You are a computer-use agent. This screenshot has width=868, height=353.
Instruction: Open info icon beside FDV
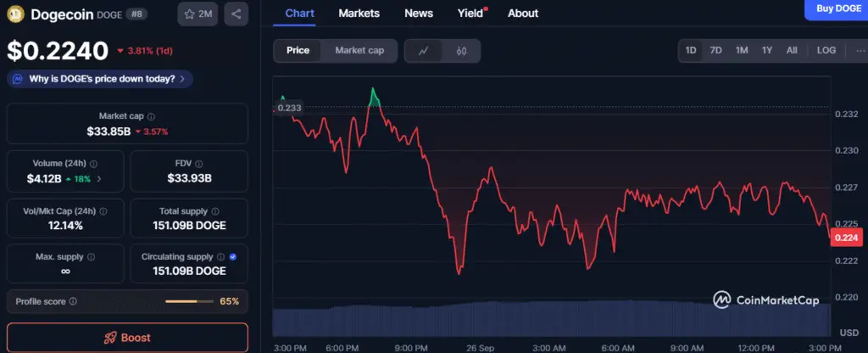[x=198, y=164]
